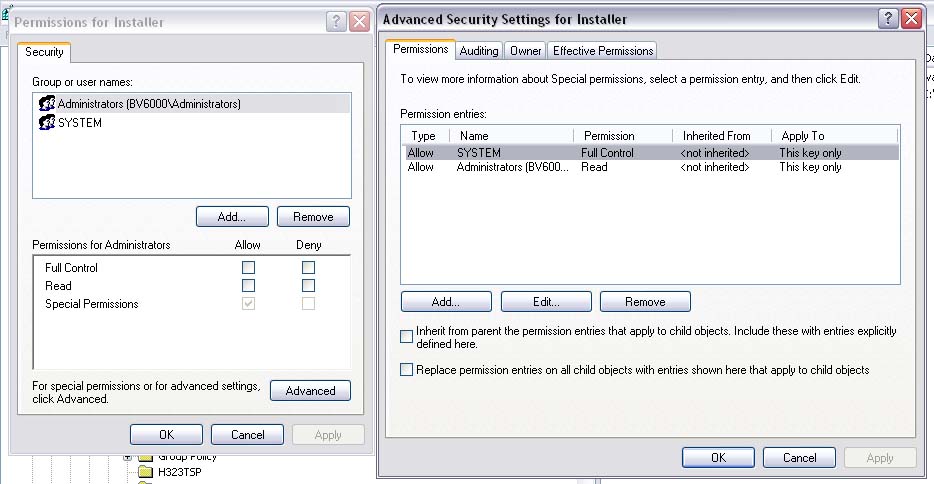
Task: Click Full Control row in permissions list
Action: (x=192, y=268)
